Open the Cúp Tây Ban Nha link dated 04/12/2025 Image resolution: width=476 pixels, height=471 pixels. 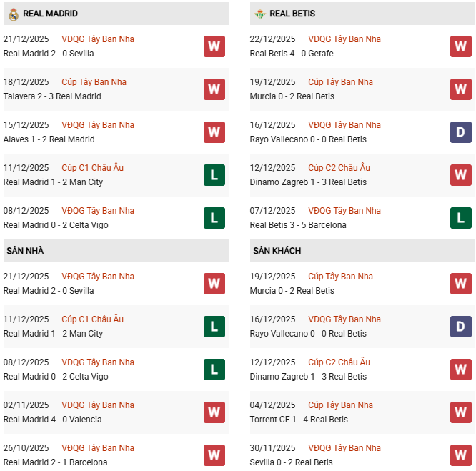[x=340, y=405]
